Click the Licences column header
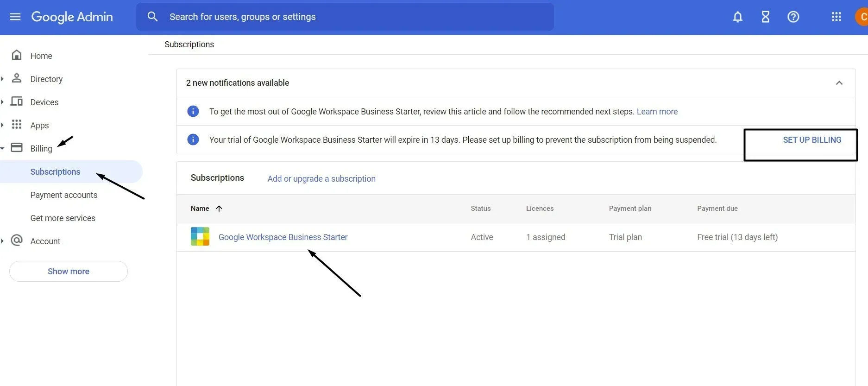868x386 pixels. point(540,209)
